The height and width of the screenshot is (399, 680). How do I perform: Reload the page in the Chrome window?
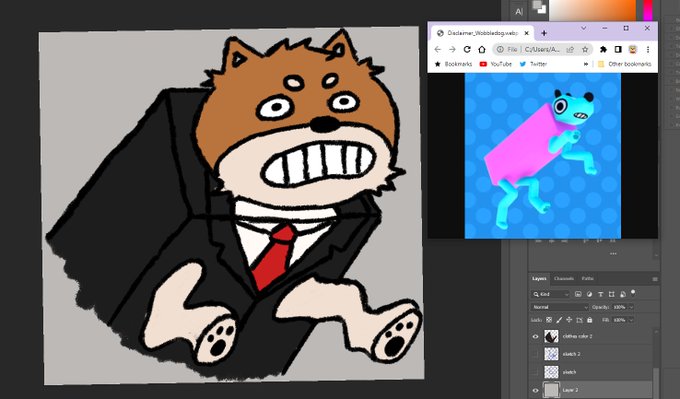[x=467, y=49]
